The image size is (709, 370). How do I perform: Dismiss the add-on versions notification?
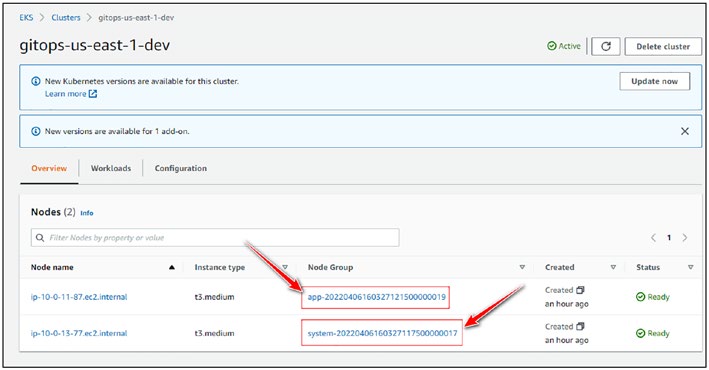coord(685,131)
